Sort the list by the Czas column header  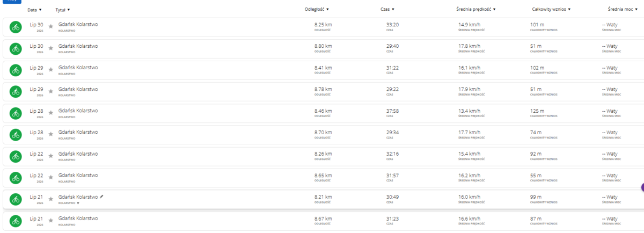click(387, 9)
